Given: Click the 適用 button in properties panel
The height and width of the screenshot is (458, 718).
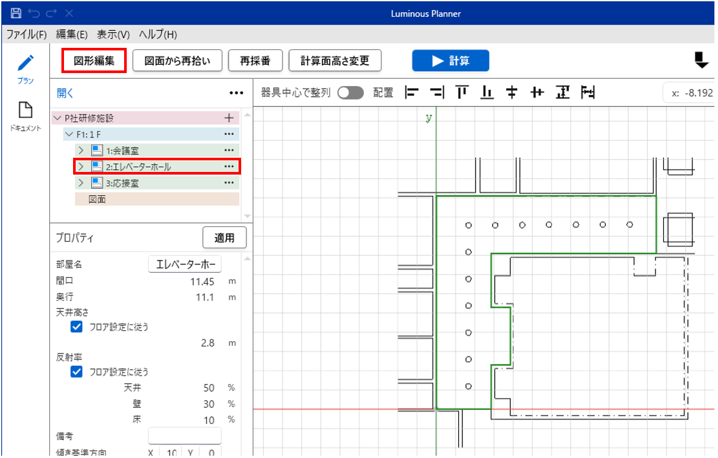Looking at the screenshot, I should pyautogui.click(x=223, y=238).
